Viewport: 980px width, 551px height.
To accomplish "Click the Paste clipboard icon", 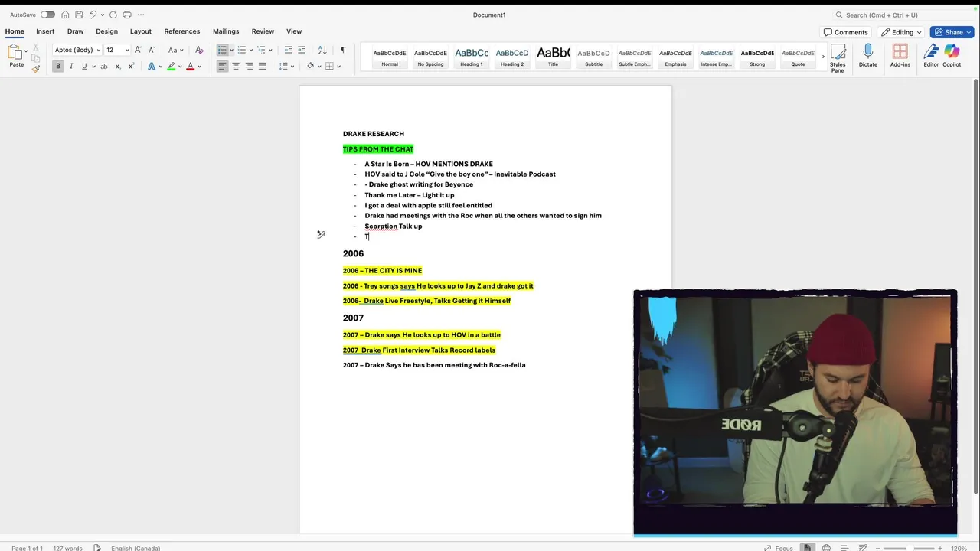I will click(15, 53).
